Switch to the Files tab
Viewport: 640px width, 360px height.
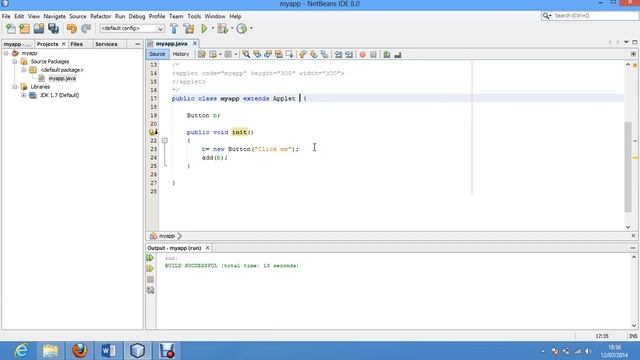point(76,44)
